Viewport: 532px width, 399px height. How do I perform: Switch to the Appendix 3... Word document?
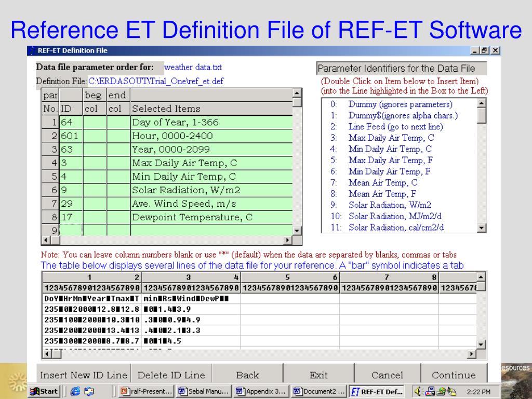(x=261, y=391)
